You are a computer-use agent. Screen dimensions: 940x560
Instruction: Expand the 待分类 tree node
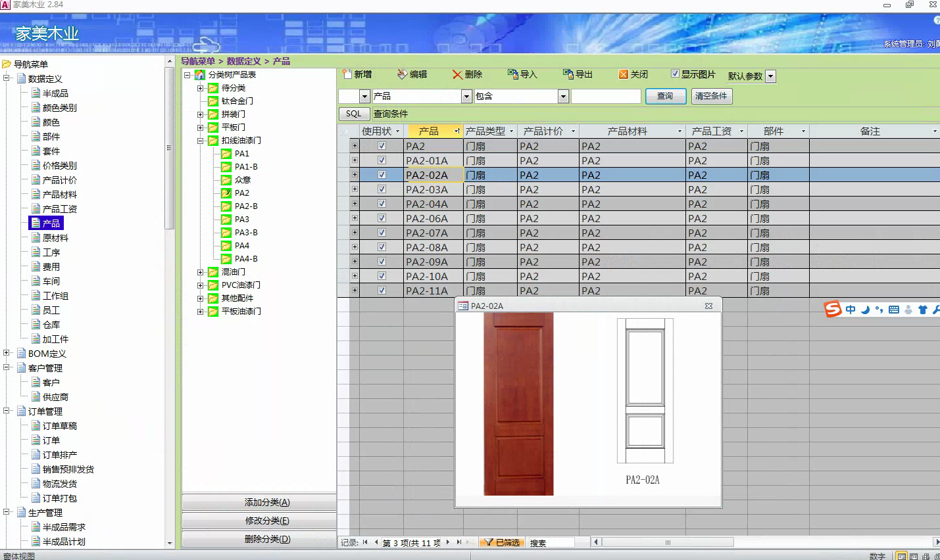201,88
